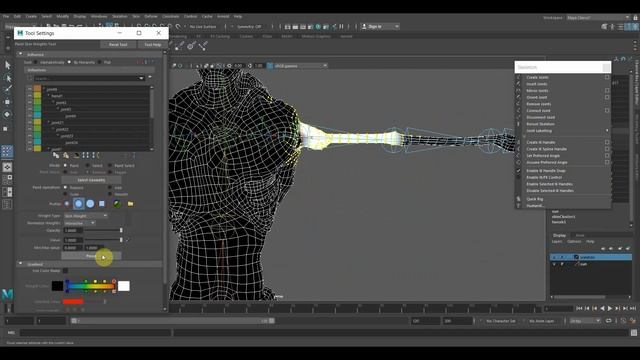Select the last-used custom brush icon
Screen dimensions: 640x360
[117, 203]
